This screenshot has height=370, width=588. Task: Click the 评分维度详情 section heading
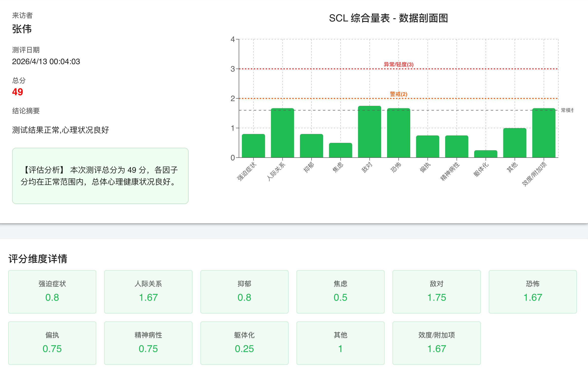[x=38, y=259]
